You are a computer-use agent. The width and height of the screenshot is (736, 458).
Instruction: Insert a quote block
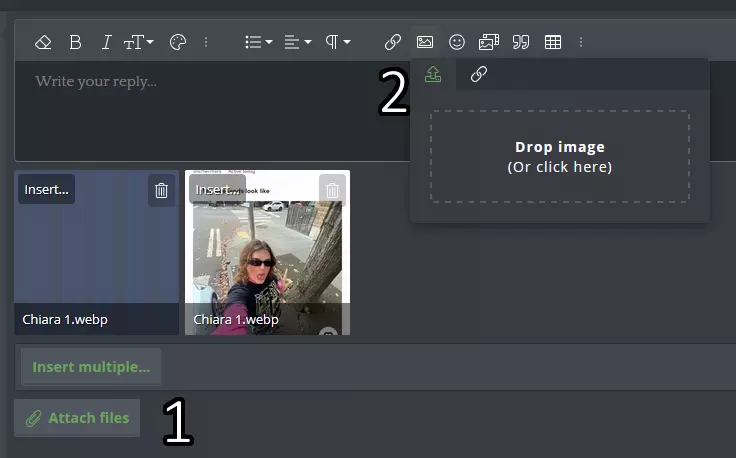pos(521,42)
